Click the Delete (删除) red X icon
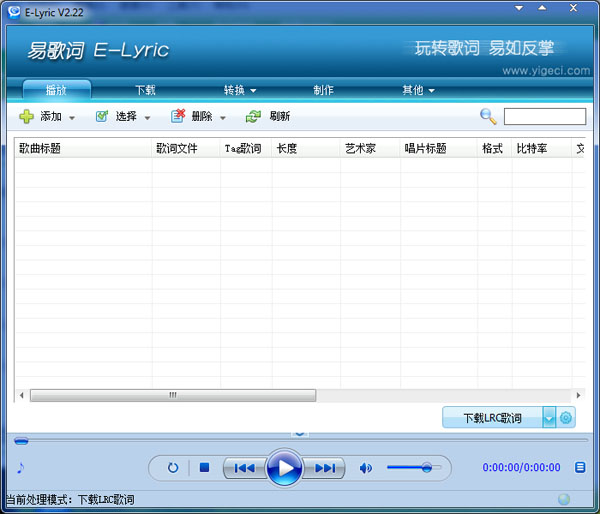Image resolution: width=600 pixels, height=514 pixels. point(178,116)
